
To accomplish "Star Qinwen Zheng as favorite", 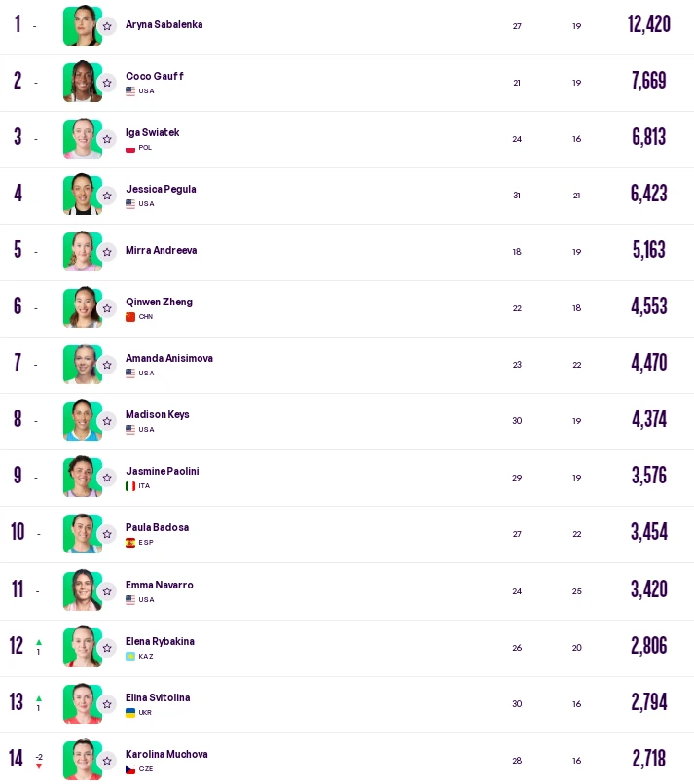I will click(x=107, y=308).
